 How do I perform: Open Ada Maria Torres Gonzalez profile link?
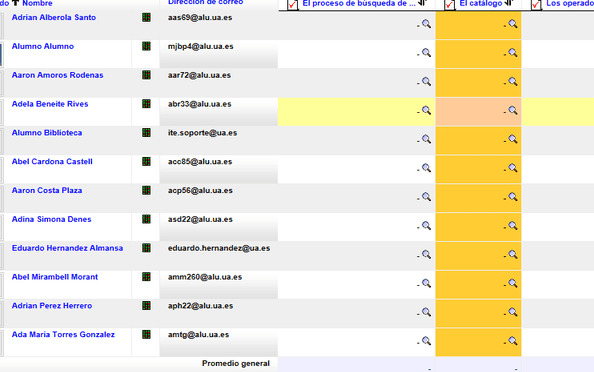63,334
